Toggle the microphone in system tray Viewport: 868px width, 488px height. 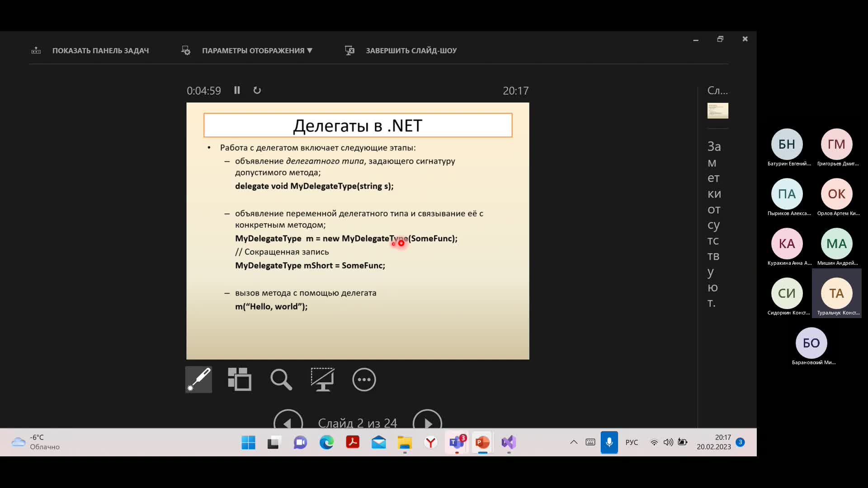609,442
